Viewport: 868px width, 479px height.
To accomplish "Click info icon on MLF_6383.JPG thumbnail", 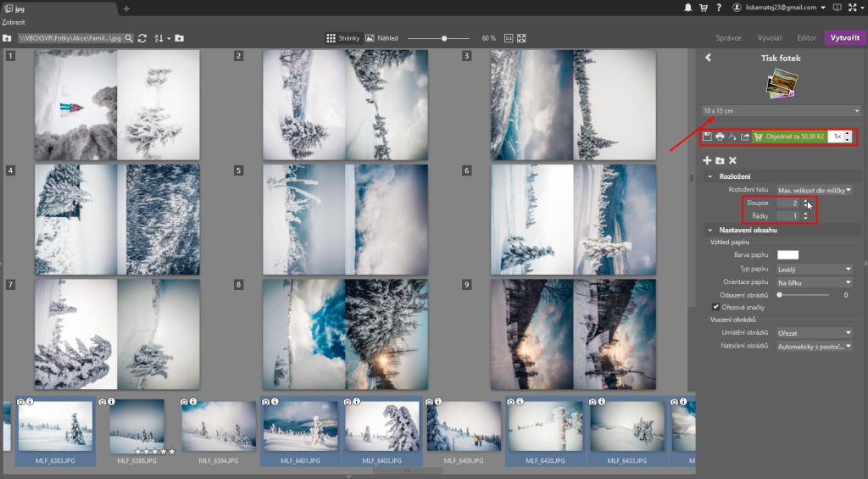I will pyautogui.click(x=30, y=402).
